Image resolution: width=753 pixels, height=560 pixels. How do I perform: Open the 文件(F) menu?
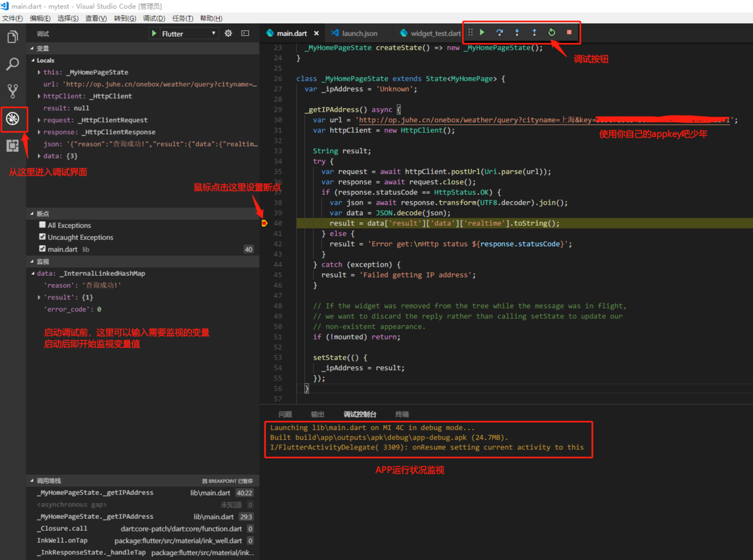[x=13, y=18]
